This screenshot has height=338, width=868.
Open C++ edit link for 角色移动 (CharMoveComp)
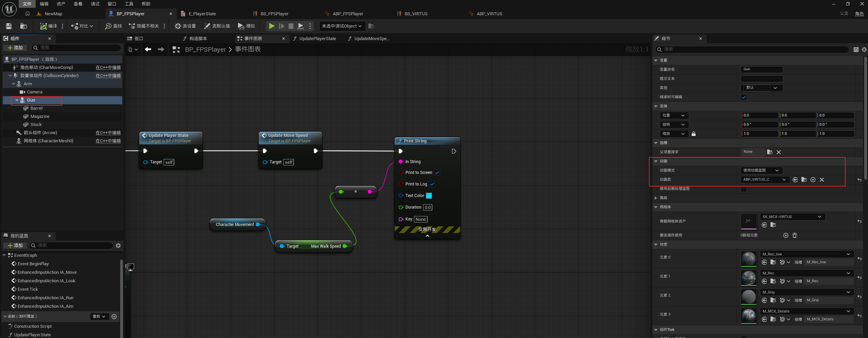108,68
